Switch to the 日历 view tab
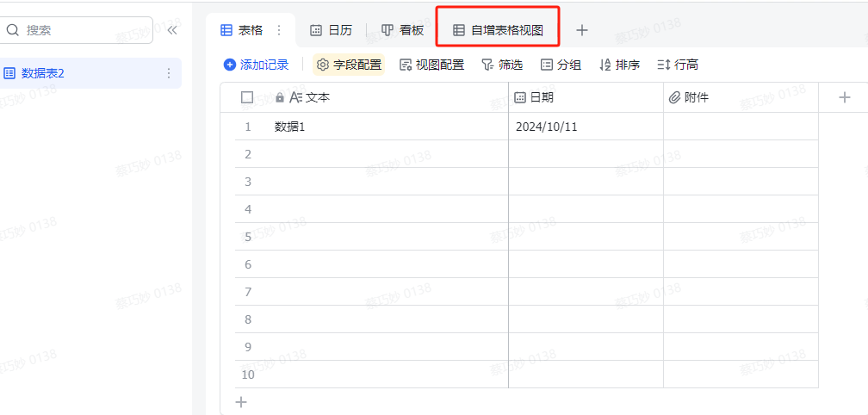The width and height of the screenshot is (868, 415). tap(331, 30)
